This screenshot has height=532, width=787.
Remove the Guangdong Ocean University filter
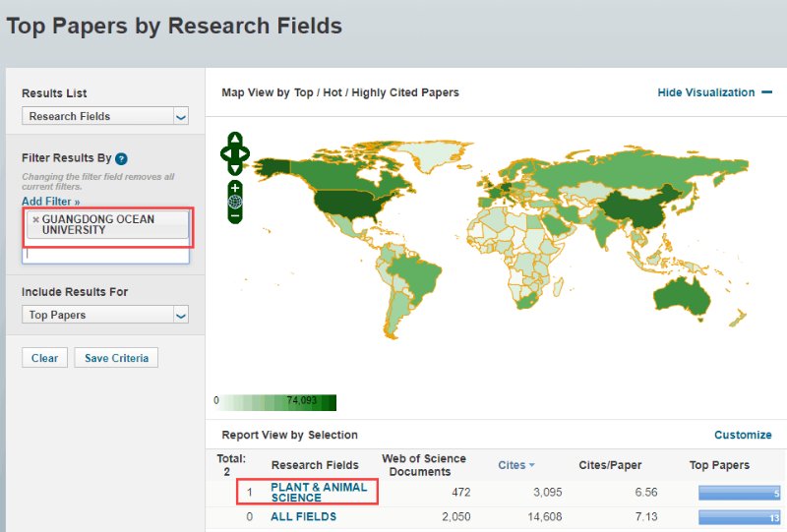(35, 219)
